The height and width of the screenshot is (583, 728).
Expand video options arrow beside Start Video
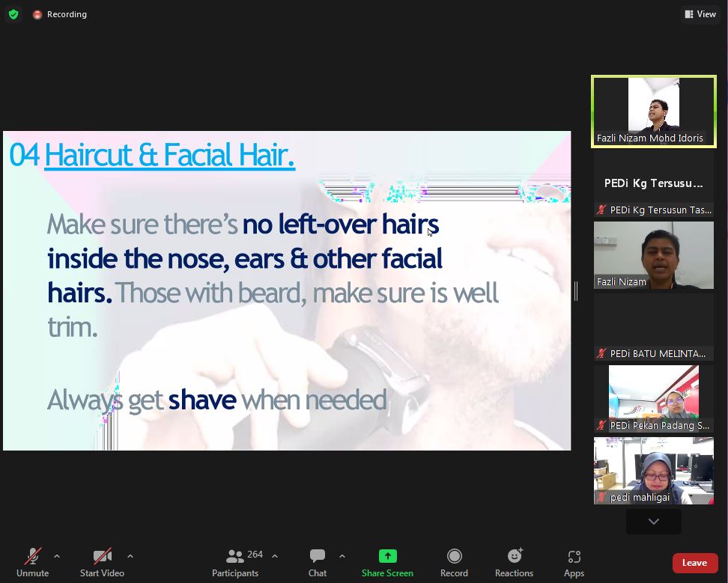[130, 556]
